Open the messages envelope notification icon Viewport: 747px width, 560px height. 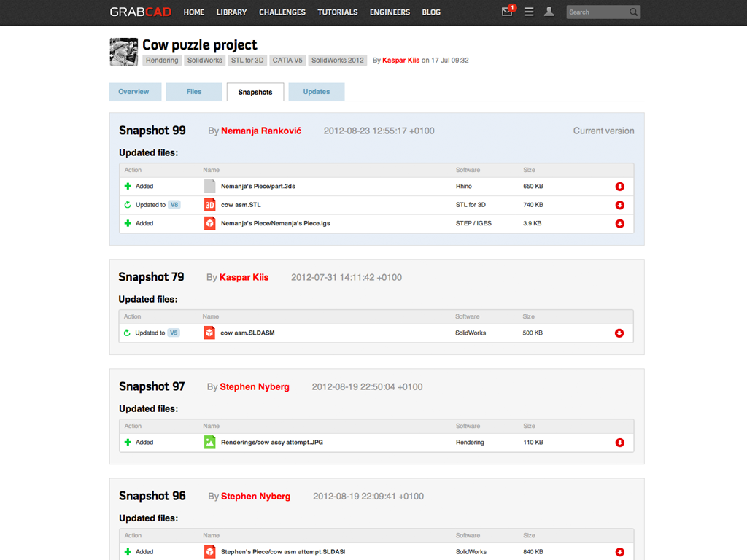point(507,12)
